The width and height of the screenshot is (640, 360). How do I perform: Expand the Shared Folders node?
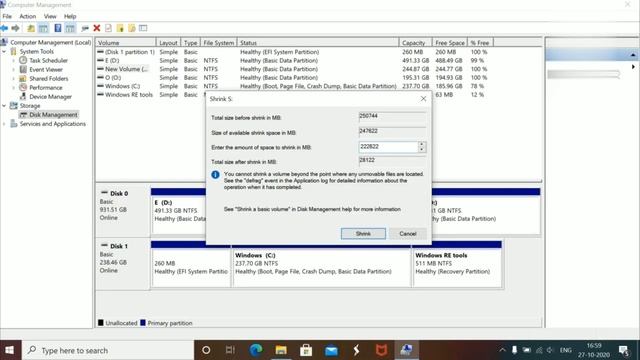[x=13, y=78]
